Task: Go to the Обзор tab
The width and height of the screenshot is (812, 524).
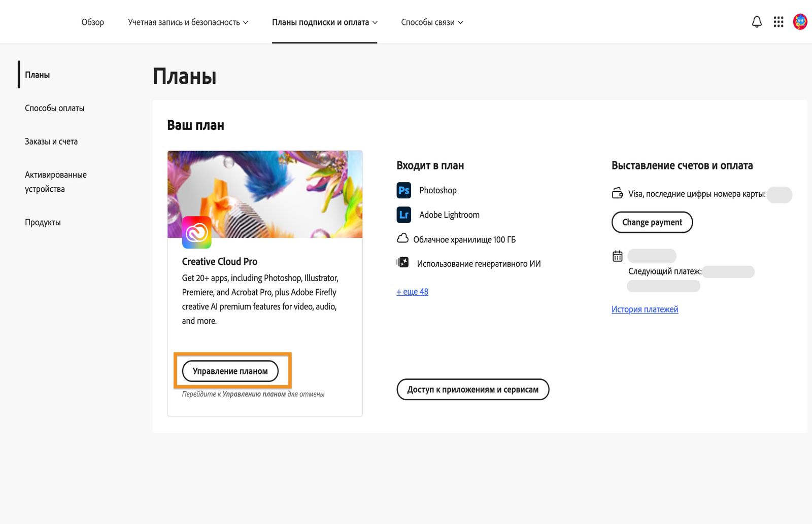Action: pos(93,22)
